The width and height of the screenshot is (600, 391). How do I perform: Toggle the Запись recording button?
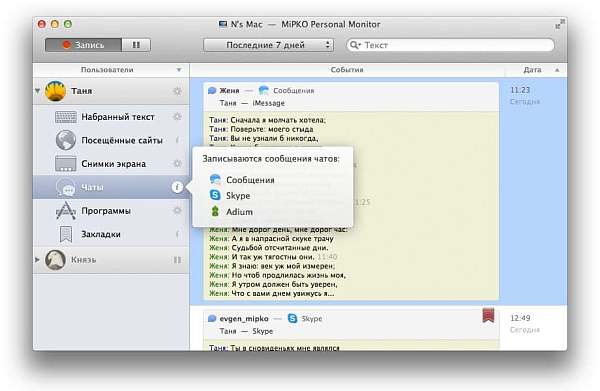coord(83,45)
